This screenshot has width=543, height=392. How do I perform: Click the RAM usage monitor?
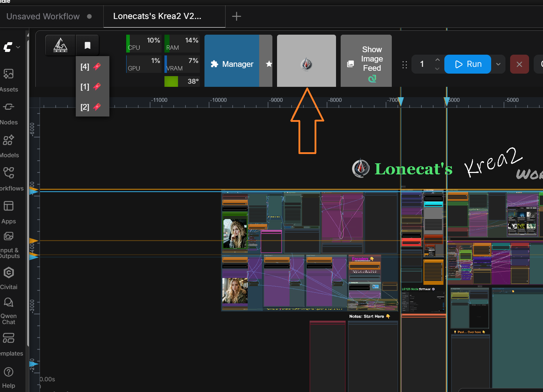point(182,44)
